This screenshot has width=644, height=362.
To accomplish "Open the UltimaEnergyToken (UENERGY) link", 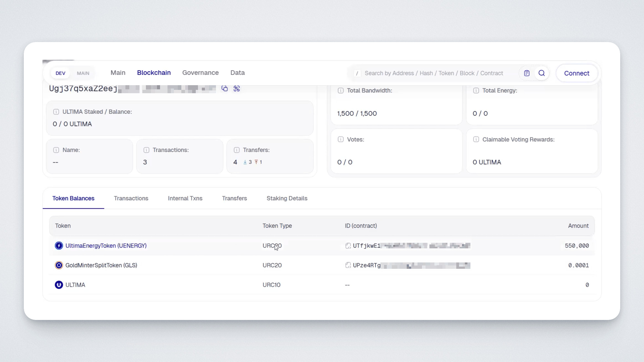I will tap(106, 246).
